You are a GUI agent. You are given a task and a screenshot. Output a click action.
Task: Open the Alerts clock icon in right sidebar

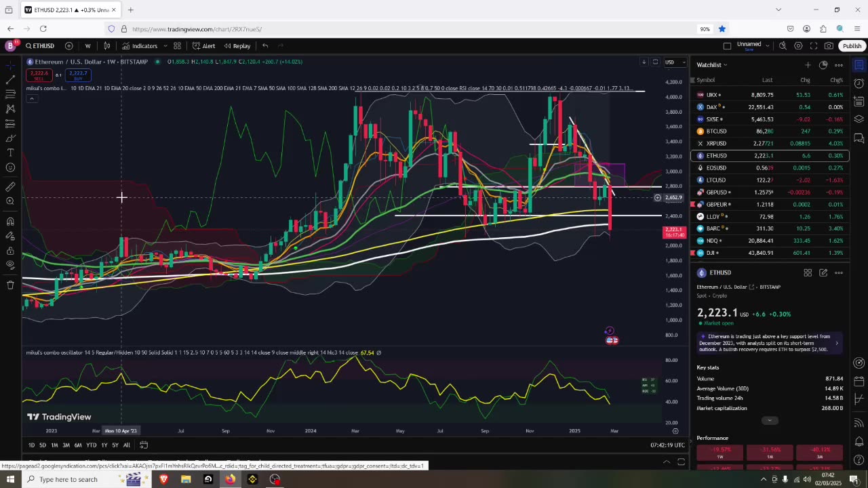pos(859,83)
